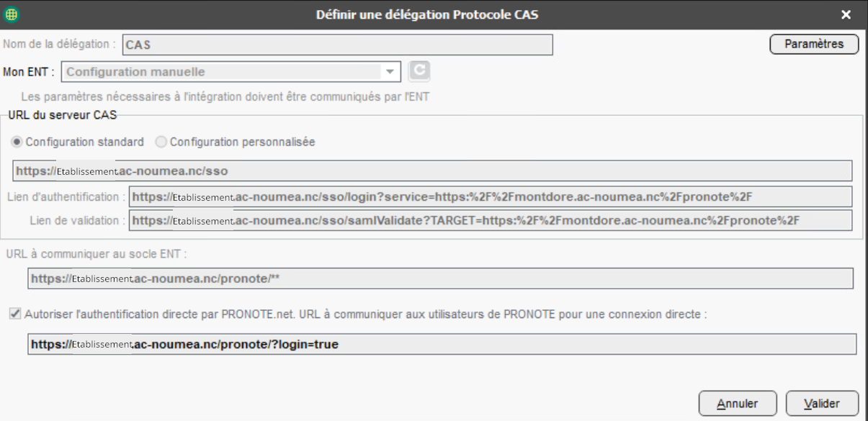Close the CAS delegation dialog
Viewport: 868px width, 421px height.
click(846, 15)
